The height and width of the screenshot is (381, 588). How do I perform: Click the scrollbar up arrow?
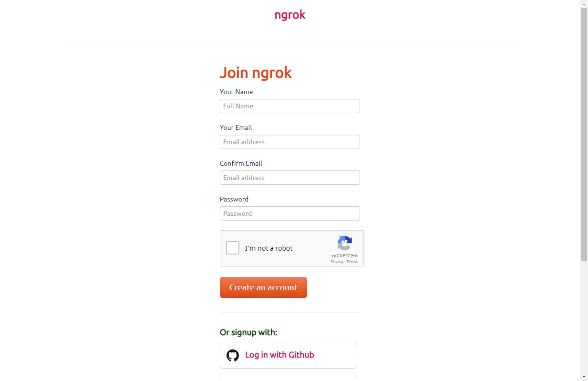tap(584, 4)
